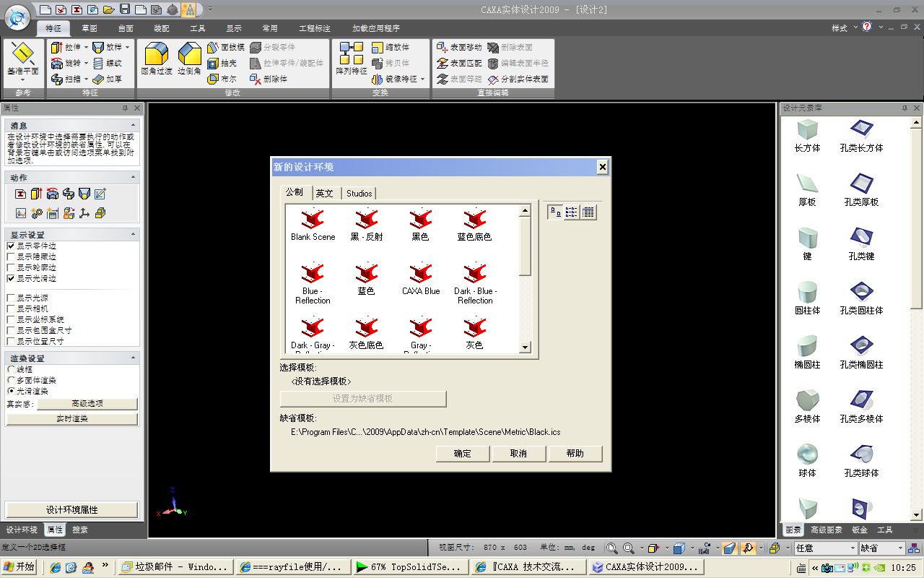Select the 多面体渲染 radio button
Screen dimensions: 924x578
point(11,381)
